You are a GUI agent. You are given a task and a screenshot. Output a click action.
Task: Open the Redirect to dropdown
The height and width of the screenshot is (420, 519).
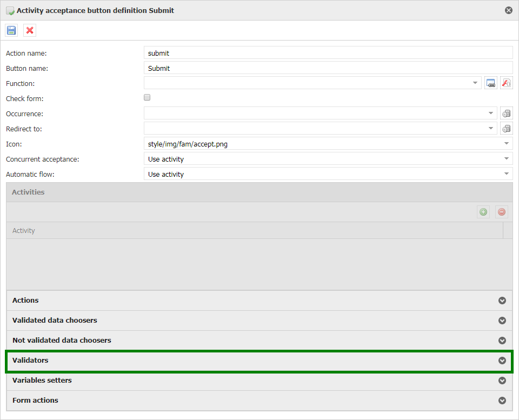coord(491,129)
